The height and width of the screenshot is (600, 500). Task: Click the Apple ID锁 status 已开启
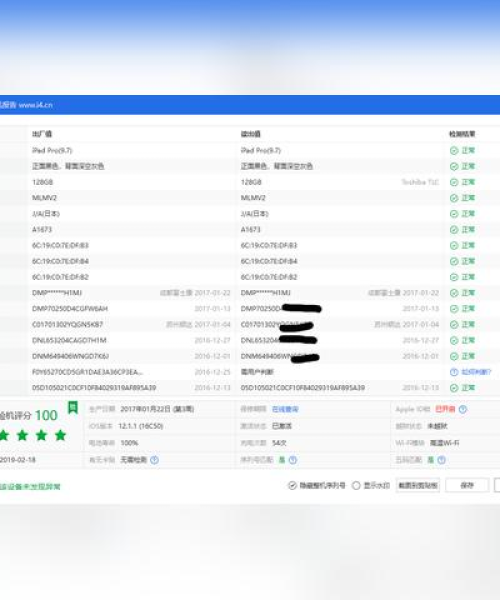coord(445,409)
